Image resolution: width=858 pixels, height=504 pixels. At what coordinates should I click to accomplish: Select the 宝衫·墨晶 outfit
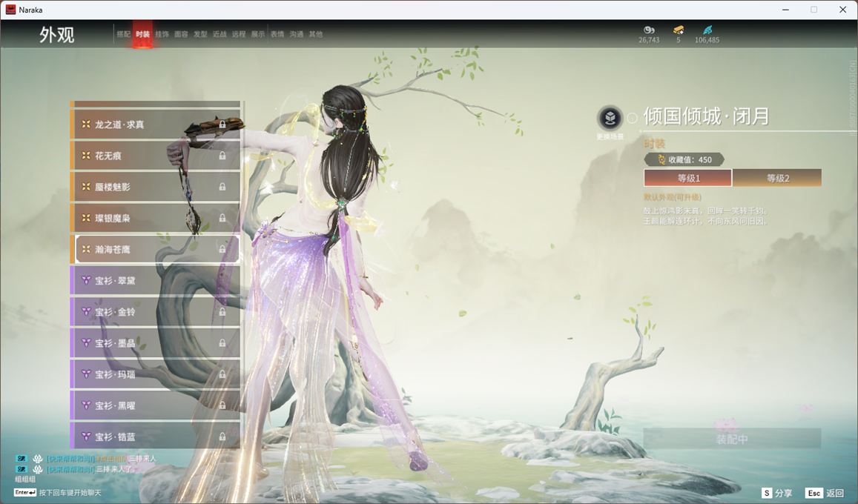pos(156,342)
